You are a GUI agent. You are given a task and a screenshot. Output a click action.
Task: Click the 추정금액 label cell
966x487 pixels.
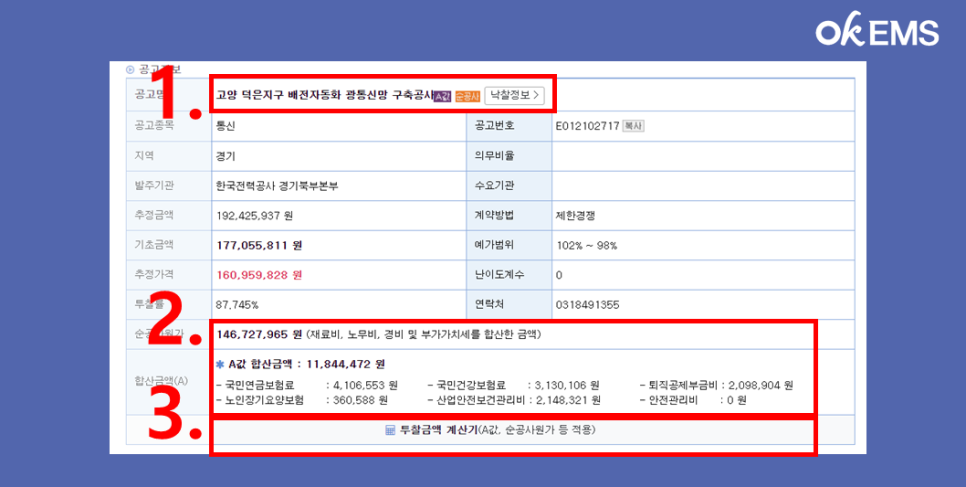(169, 216)
